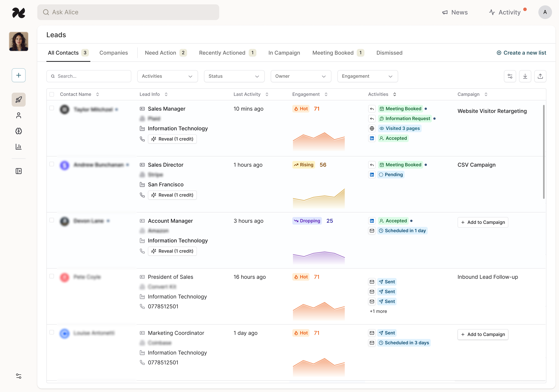Screen dimensions: 559x392
Task: Click the upload/export icon above the table
Action: click(x=540, y=76)
